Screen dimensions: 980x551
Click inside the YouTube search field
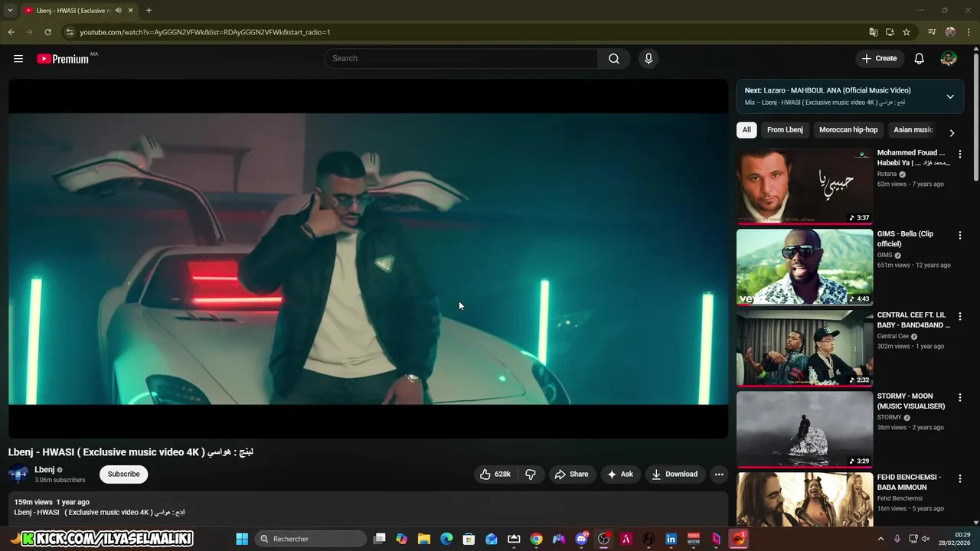[x=462, y=58]
